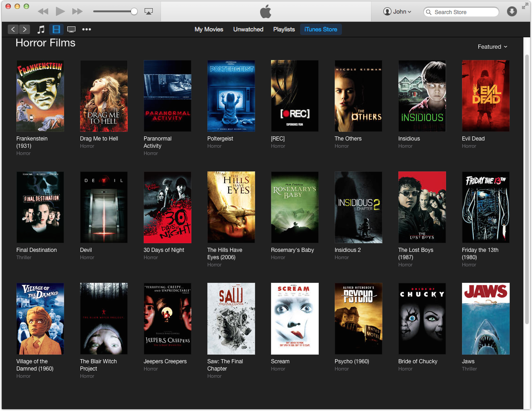Select the Jeepers Creepers poster
Viewport: 532px width, 411px height.
click(167, 319)
